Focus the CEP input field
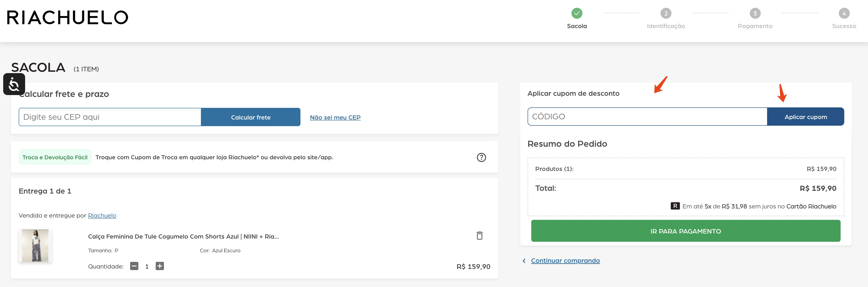The width and height of the screenshot is (868, 287). (x=110, y=117)
